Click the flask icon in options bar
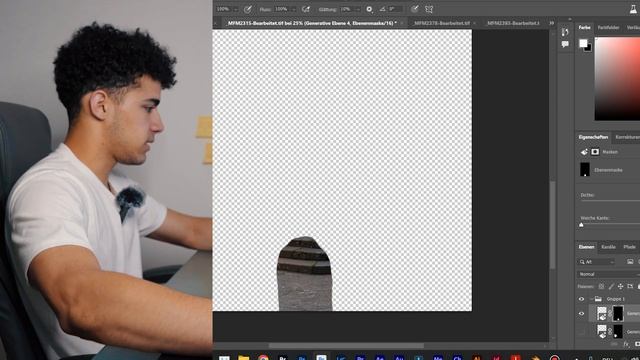Screen dimensions: 640x360 [633, 9]
